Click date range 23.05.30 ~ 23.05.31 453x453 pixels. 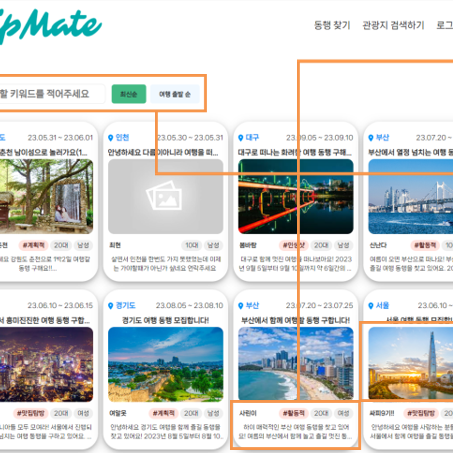coord(190,138)
